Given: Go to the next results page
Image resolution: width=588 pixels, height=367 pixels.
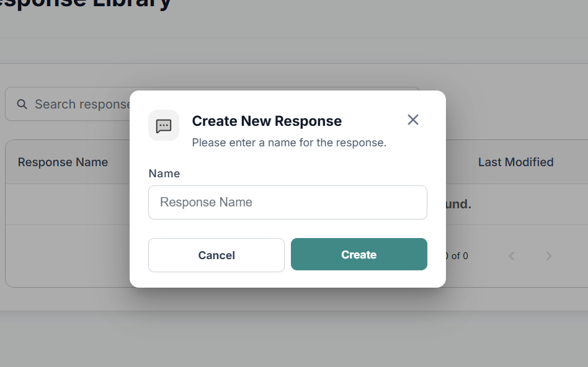Looking at the screenshot, I should click(549, 256).
